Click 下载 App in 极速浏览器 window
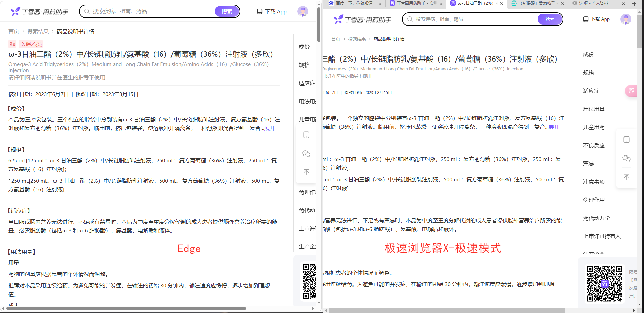This screenshot has height=313, width=644. pos(597,19)
